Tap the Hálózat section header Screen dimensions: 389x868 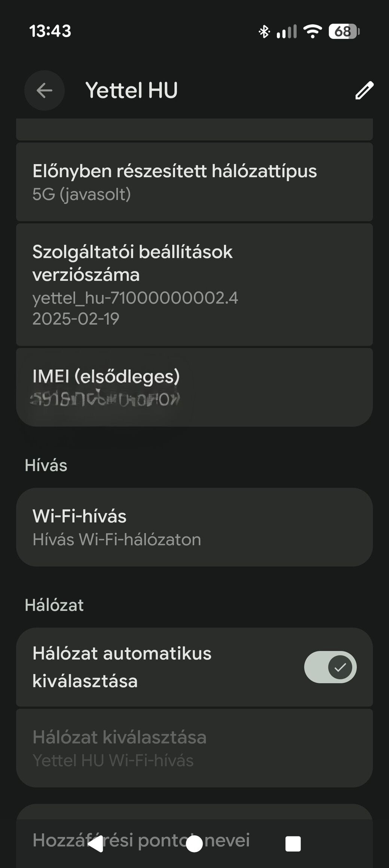(54, 605)
